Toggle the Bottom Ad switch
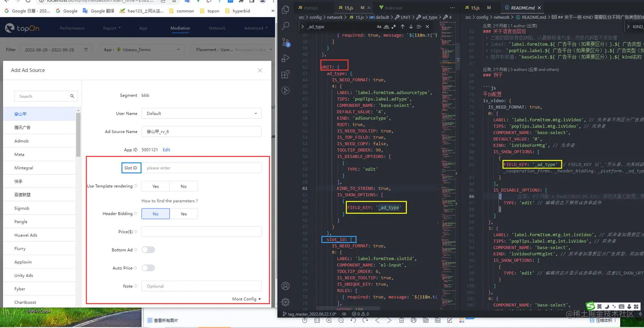 point(148,250)
